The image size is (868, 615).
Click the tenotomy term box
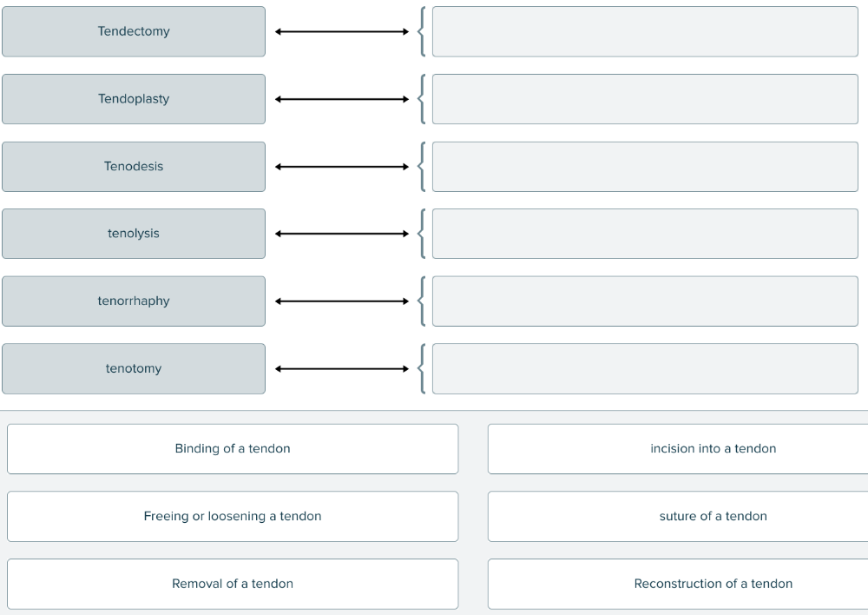tap(134, 368)
